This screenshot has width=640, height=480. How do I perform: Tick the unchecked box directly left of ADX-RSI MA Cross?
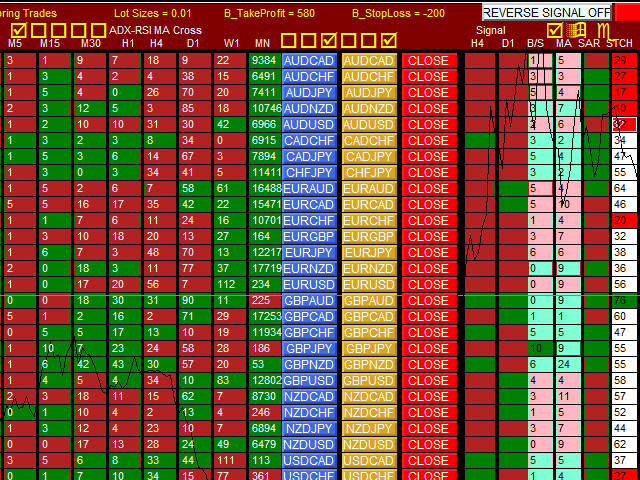pos(98,30)
